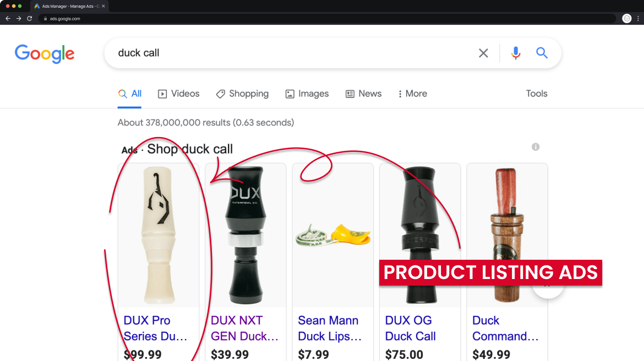Screen dimensions: 644x361
Task: Reload the page with the refresh icon
Action: click(x=29, y=18)
